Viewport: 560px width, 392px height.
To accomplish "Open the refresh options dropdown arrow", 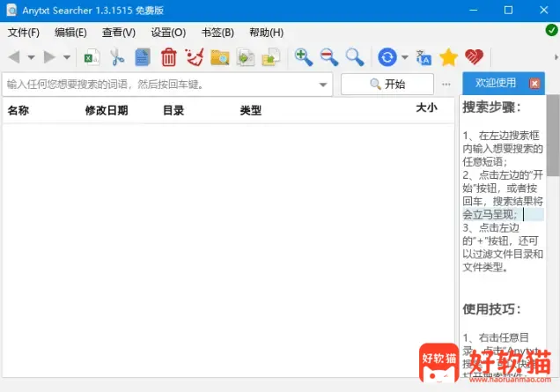I will 405,57.
